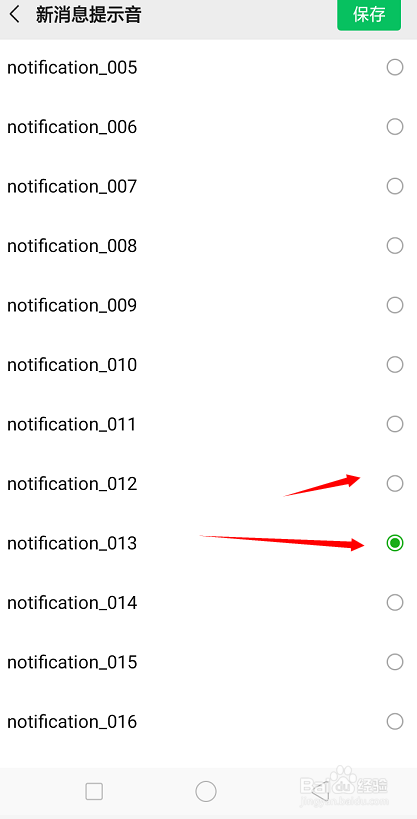This screenshot has height=819, width=417.
Task: Tap the Android back triangle icon
Action: 320,791
